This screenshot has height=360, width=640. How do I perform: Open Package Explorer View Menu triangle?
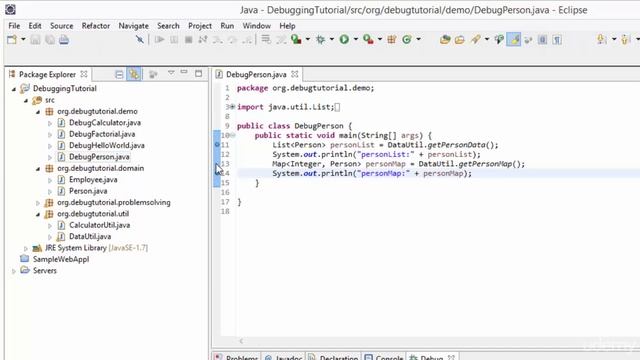[171, 73]
